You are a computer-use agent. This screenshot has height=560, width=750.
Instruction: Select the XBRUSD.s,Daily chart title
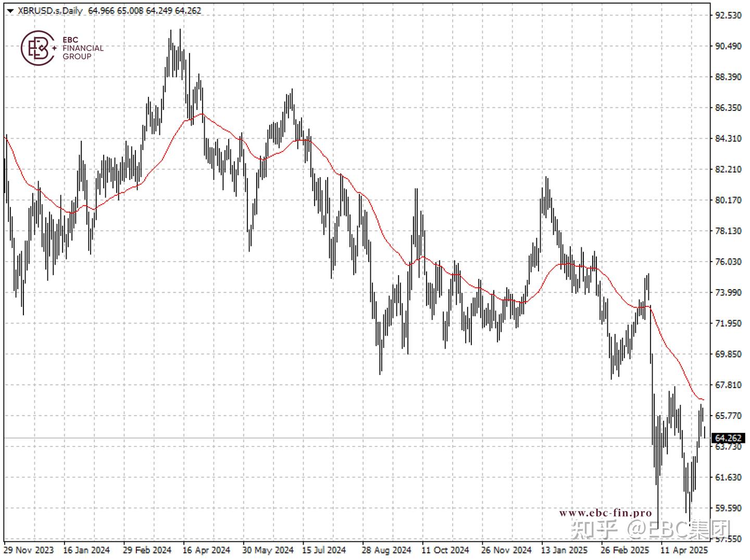pyautogui.click(x=50, y=10)
